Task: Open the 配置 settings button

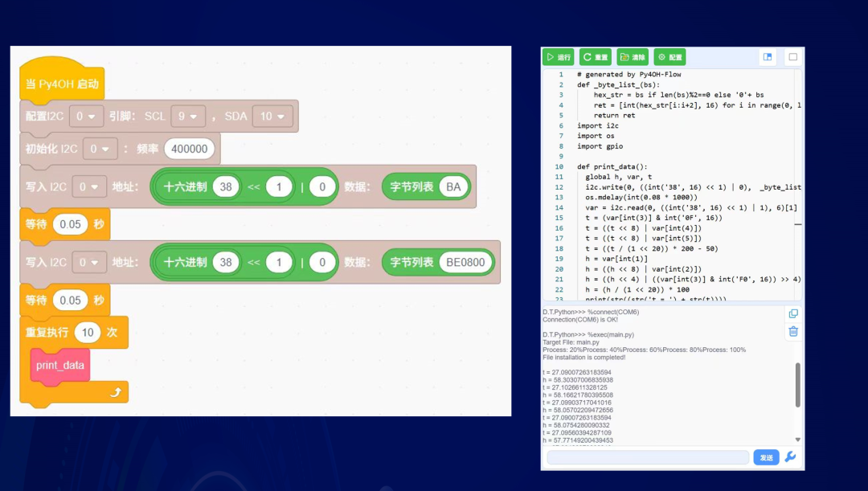Action: 669,57
